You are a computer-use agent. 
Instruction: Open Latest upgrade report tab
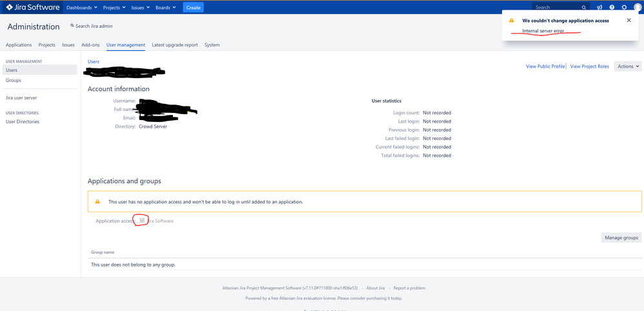175,45
